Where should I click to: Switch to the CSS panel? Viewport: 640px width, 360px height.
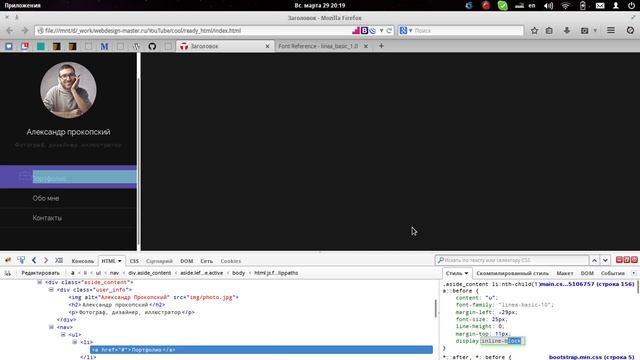point(134,261)
